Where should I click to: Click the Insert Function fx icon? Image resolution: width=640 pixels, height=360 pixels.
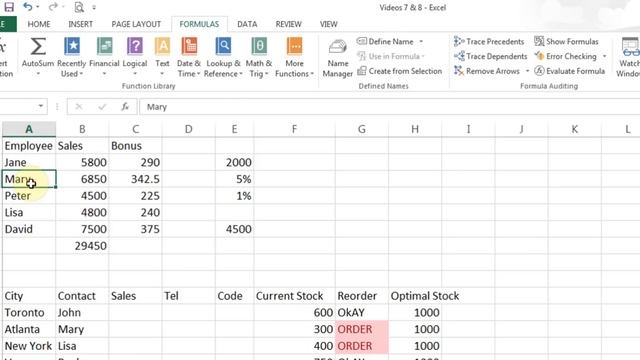coord(125,107)
